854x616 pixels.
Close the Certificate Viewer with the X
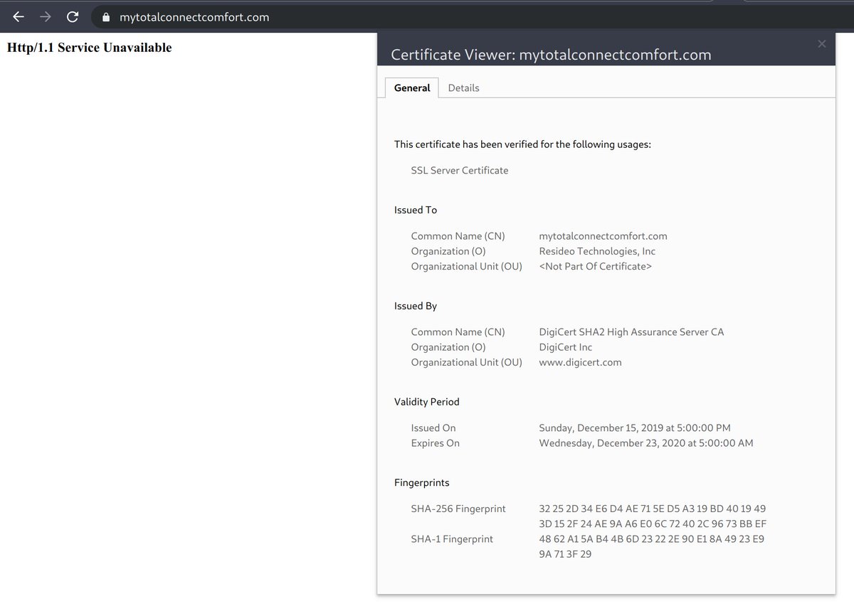point(822,44)
